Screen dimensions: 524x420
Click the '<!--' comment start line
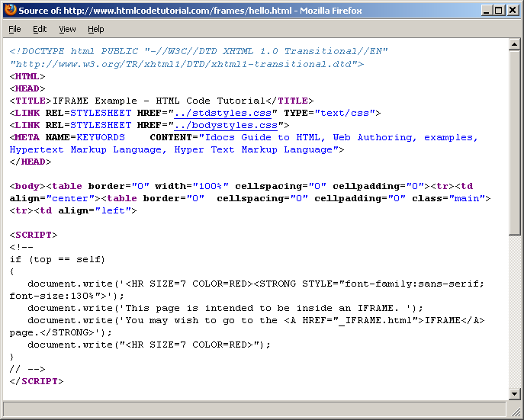point(21,248)
